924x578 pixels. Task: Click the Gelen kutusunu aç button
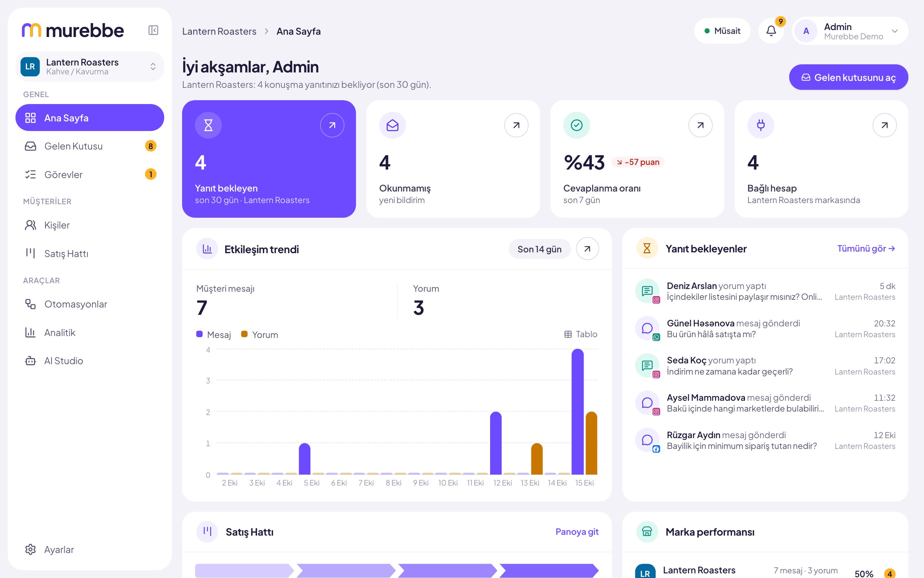[x=849, y=77]
